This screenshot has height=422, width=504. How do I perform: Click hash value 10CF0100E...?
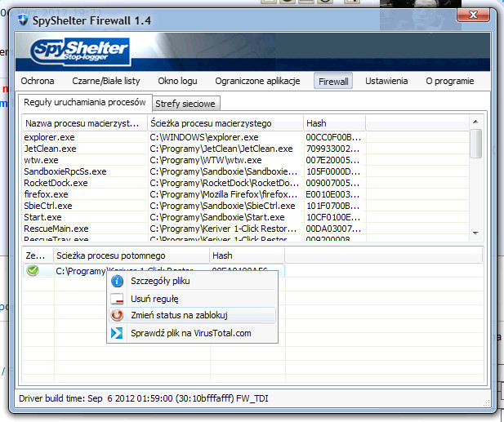point(333,217)
